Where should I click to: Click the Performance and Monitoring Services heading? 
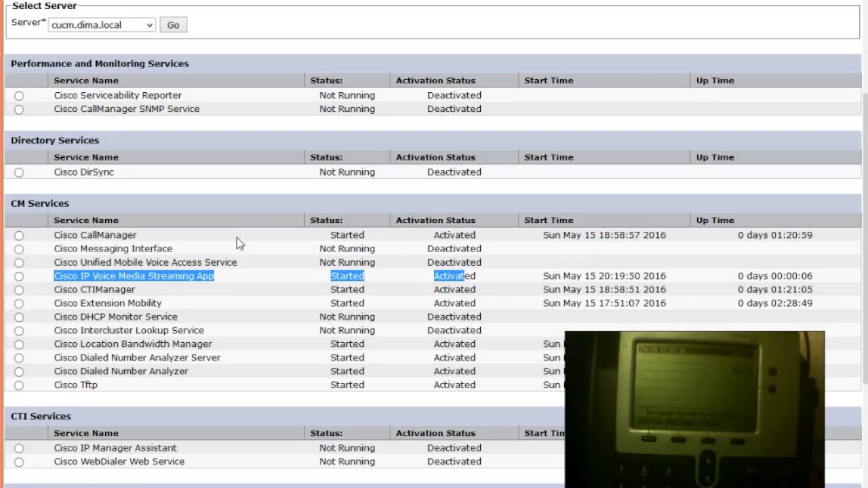(x=100, y=64)
